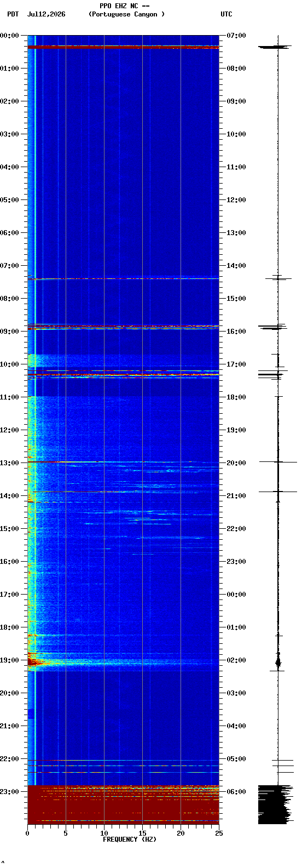
Task: Click the '05:00' label on PDT axis
Action: point(9,200)
